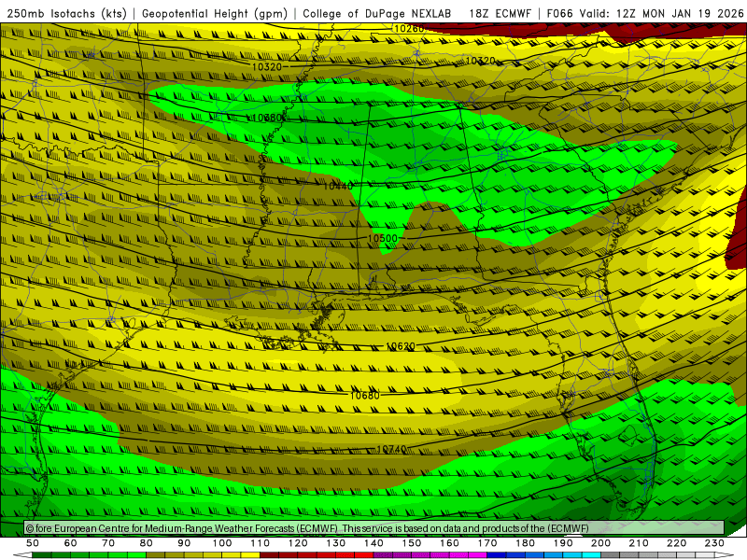Click the '200' value on the color scale
The height and width of the screenshot is (560, 747).
601,543
